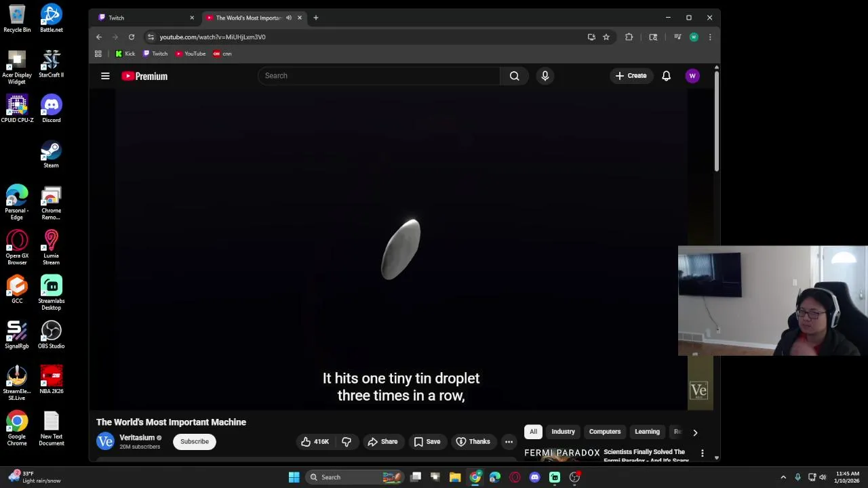Viewport: 868px width, 488px height.
Task: Share the video
Action: [382, 442]
